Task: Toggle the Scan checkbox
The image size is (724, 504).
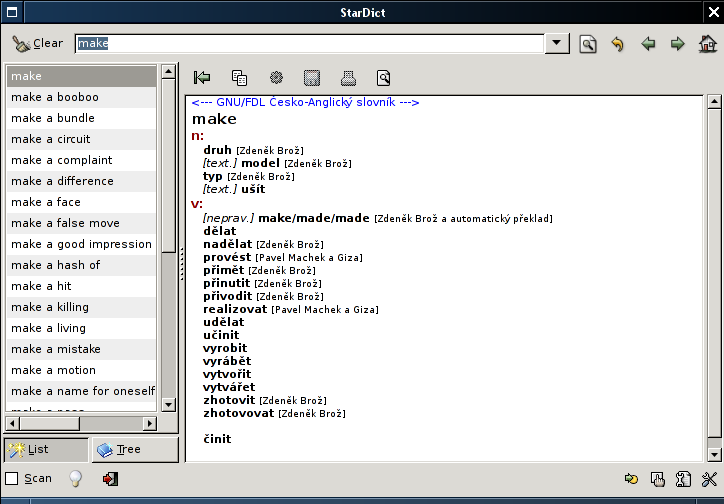Action: tap(12, 479)
